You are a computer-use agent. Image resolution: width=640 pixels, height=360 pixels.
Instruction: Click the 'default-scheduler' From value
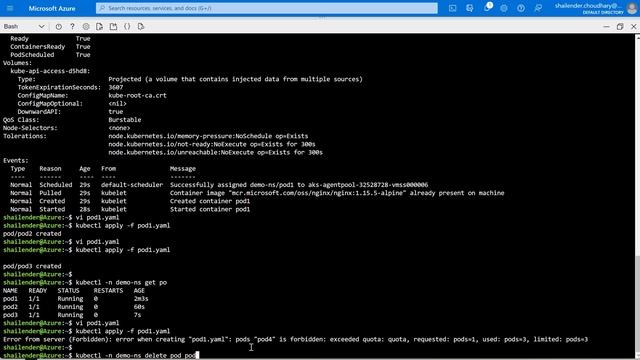point(132,185)
